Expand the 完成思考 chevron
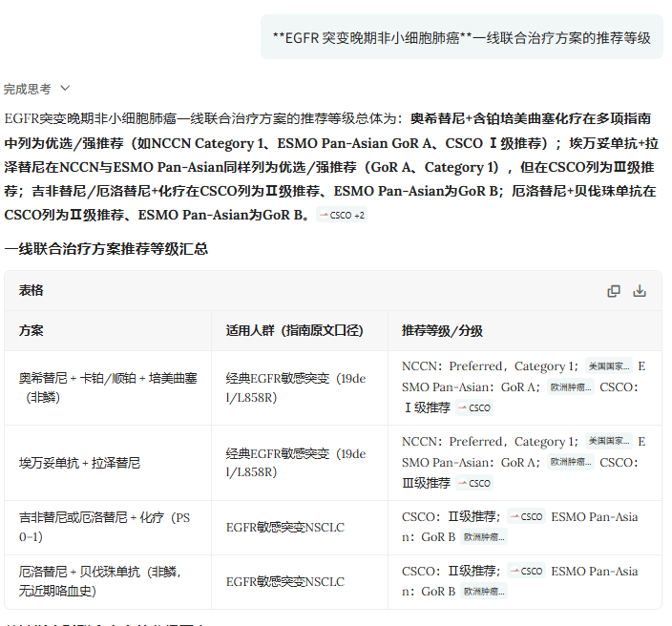672x626 pixels. [x=65, y=88]
